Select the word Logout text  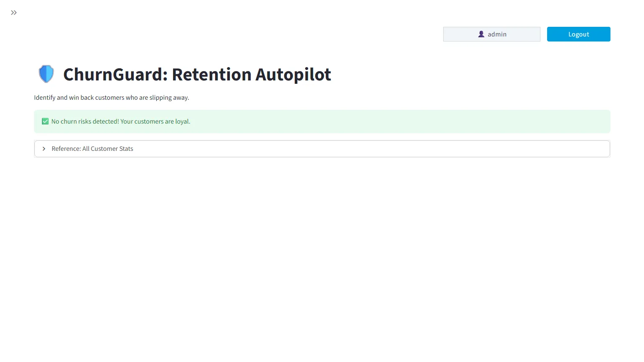(x=579, y=34)
